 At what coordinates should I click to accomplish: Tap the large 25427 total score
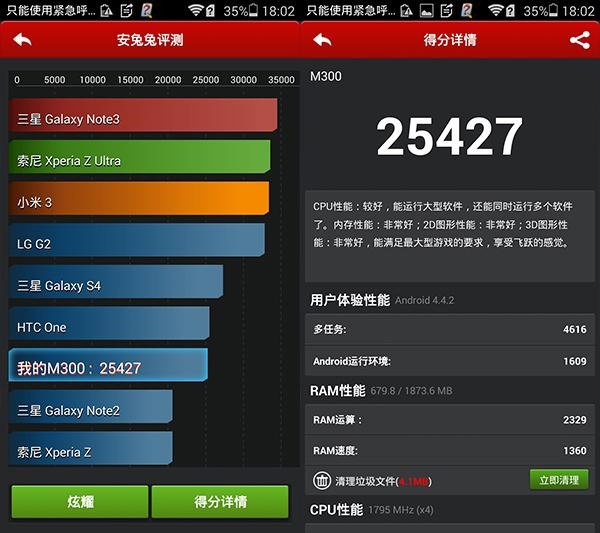pos(449,137)
